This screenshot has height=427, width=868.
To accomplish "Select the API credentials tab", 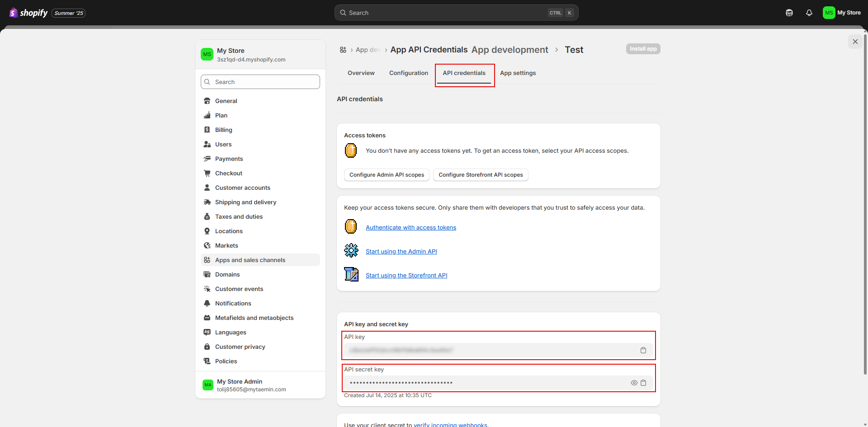I will point(464,73).
